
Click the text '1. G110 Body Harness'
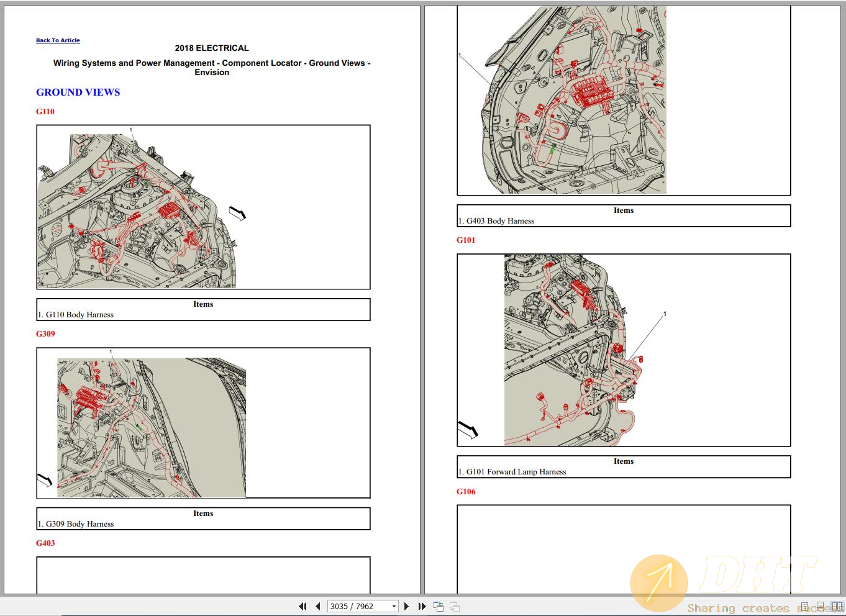pos(76,315)
